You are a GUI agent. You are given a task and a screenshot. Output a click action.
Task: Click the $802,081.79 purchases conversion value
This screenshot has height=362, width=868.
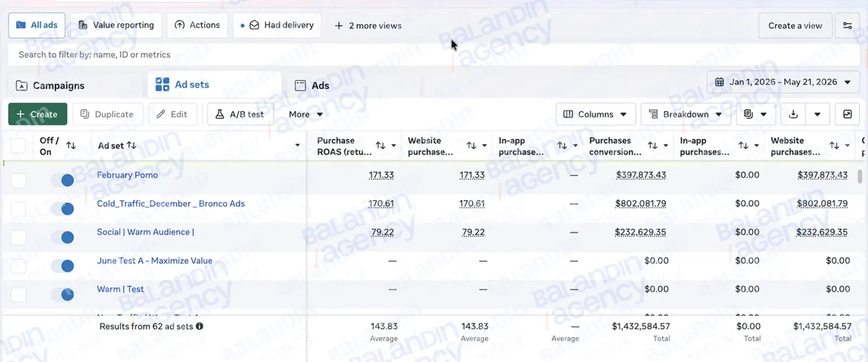click(x=641, y=204)
